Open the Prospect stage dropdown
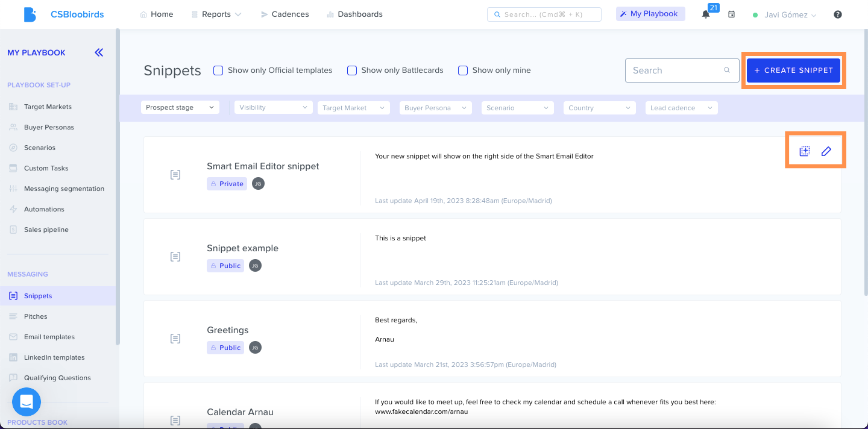Image resolution: width=868 pixels, height=429 pixels. click(x=180, y=107)
